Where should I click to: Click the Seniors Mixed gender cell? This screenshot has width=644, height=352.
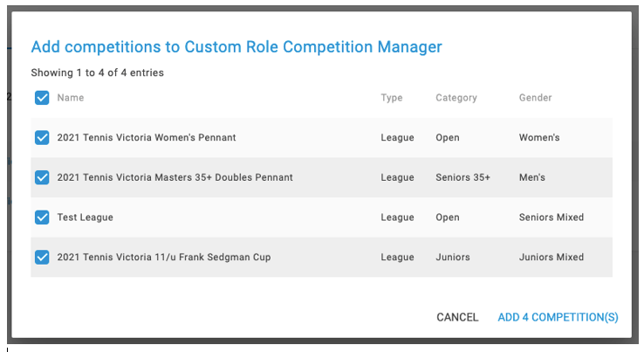(x=552, y=217)
